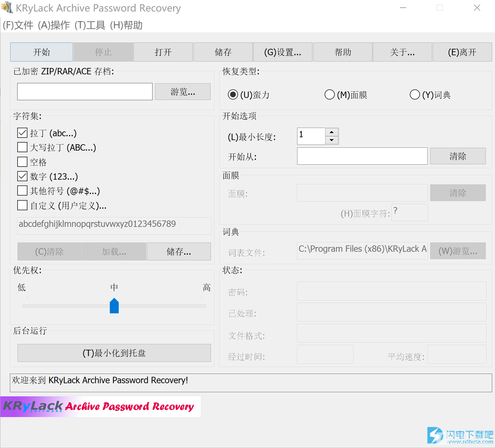This screenshot has height=448, width=495.
Task: Click 游览... to browse for archive
Action: coord(183,92)
